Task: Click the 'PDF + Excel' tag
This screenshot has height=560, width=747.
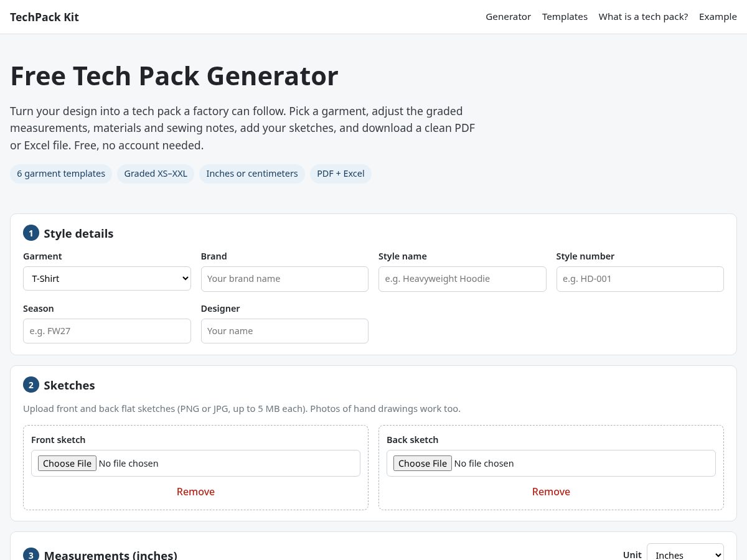Action: coord(341,174)
